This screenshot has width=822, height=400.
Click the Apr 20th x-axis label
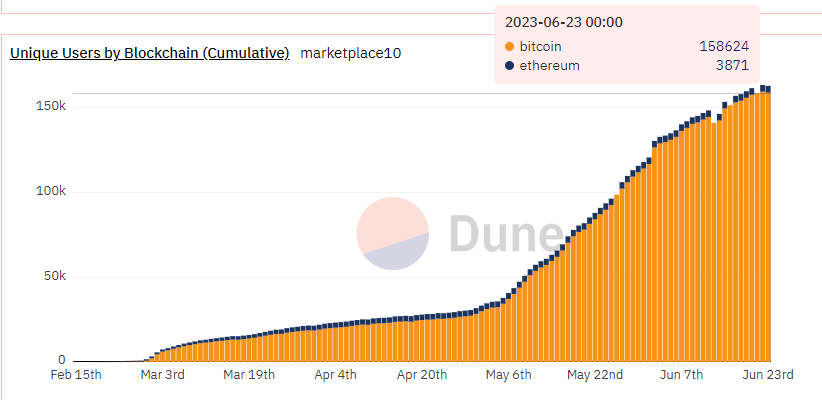coord(422,375)
